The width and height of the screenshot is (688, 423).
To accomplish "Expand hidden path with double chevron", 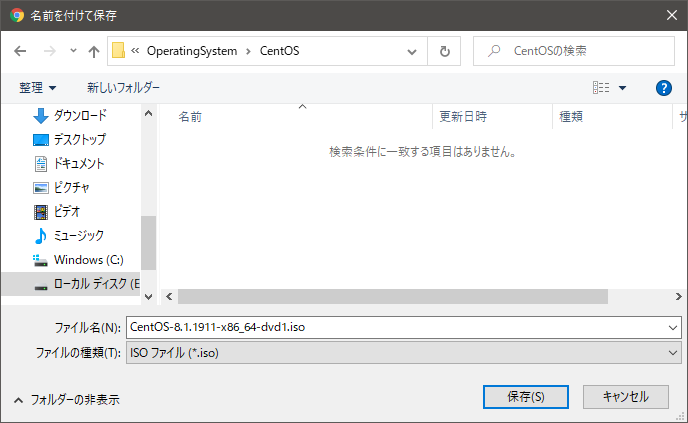I will pyautogui.click(x=135, y=50).
